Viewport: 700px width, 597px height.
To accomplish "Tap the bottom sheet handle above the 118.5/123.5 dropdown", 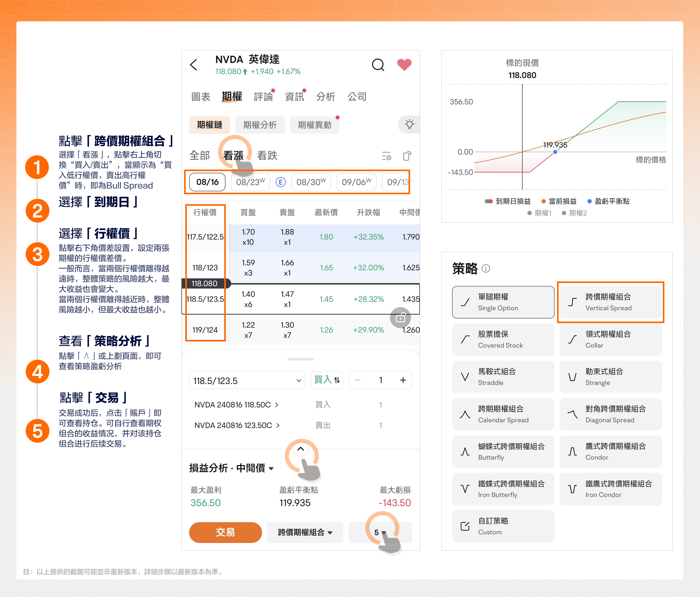I will [x=300, y=359].
